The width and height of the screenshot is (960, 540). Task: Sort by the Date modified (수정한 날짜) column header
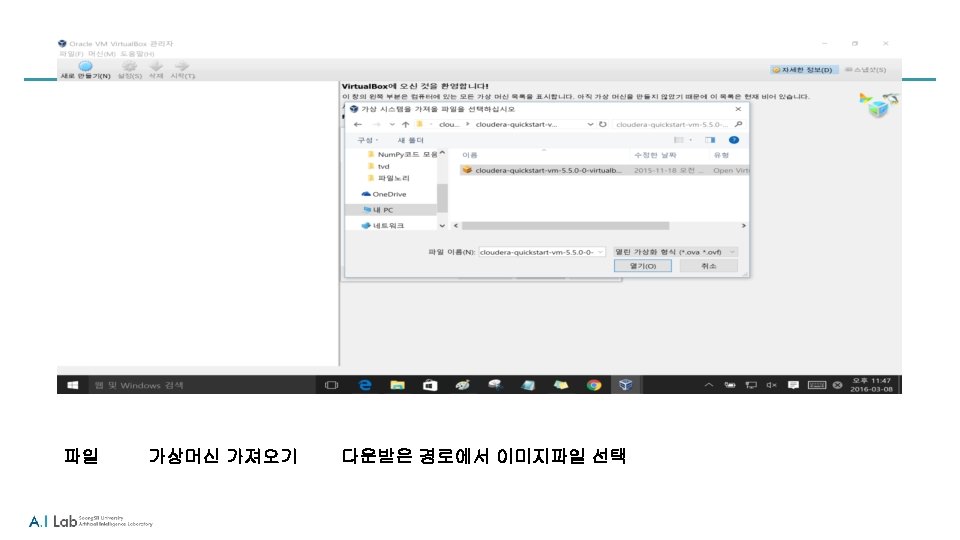coord(655,155)
